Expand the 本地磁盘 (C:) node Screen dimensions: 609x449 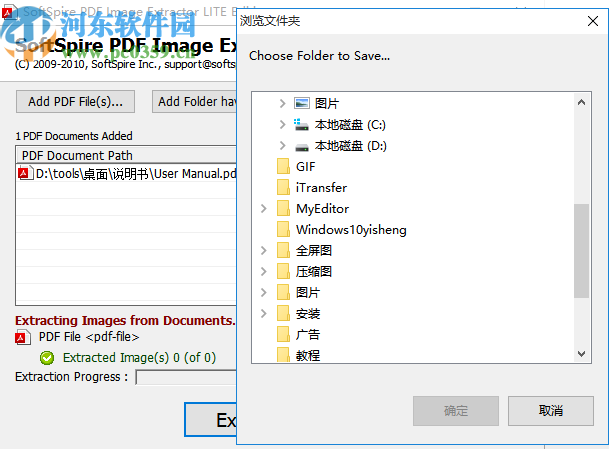pyautogui.click(x=282, y=125)
